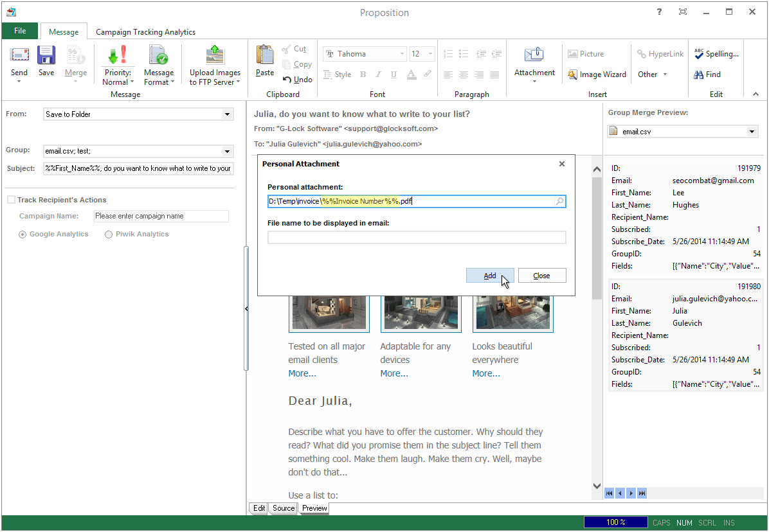Click numbered list icon
The image size is (769, 532).
(x=448, y=54)
